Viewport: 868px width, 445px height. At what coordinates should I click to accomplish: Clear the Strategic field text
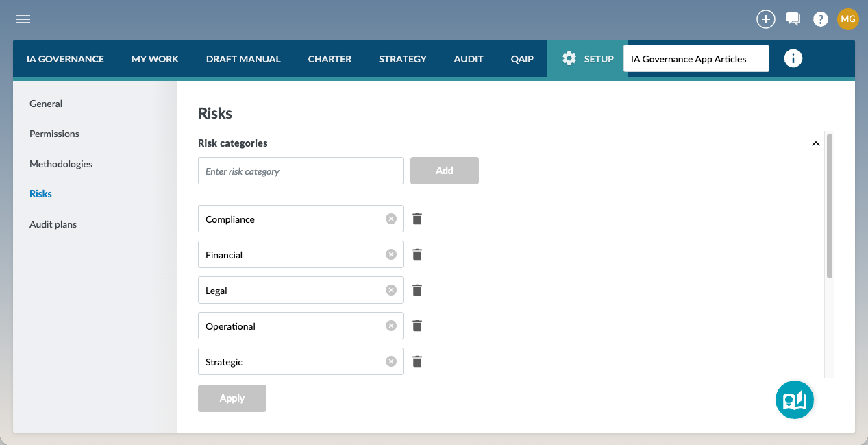391,361
